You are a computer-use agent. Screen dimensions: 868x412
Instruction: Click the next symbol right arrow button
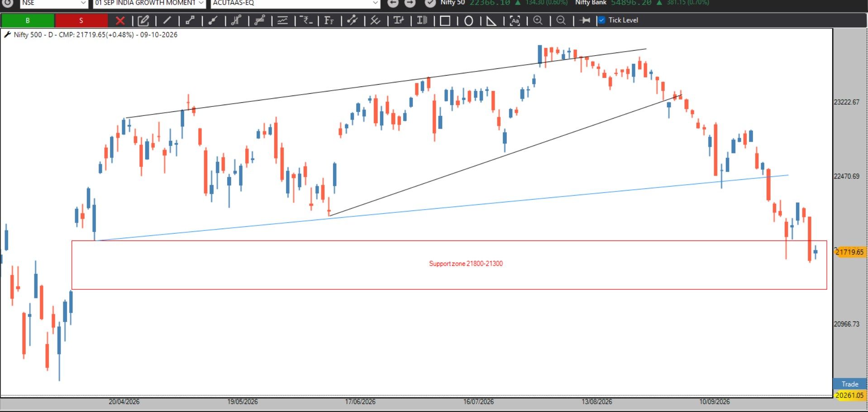coord(410,3)
